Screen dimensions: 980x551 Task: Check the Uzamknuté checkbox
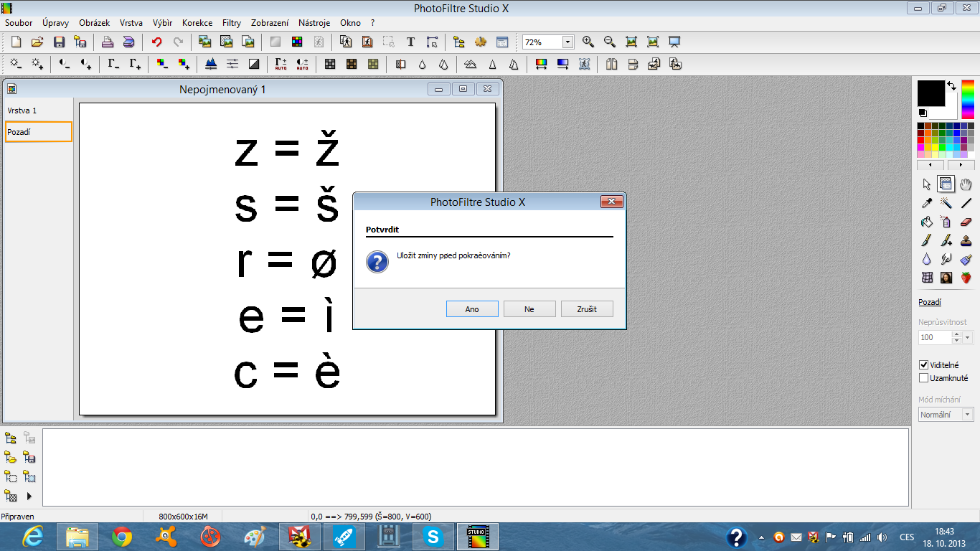pyautogui.click(x=924, y=378)
